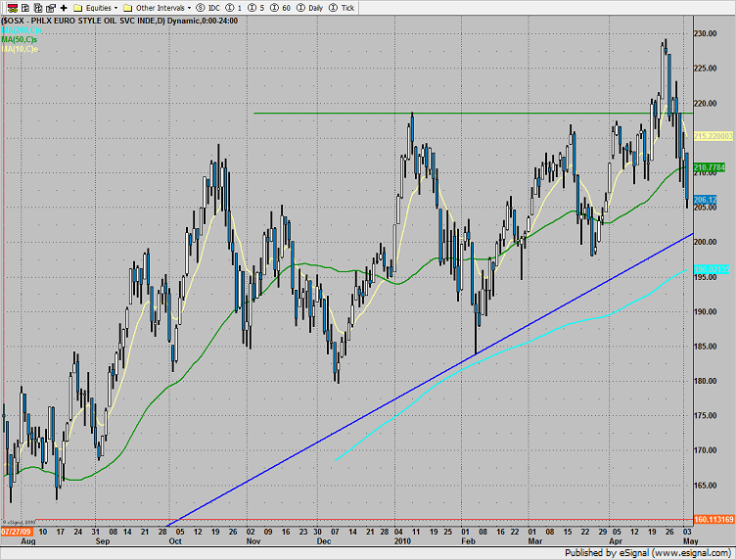Select the MA(200,C) study label

click(x=22, y=32)
